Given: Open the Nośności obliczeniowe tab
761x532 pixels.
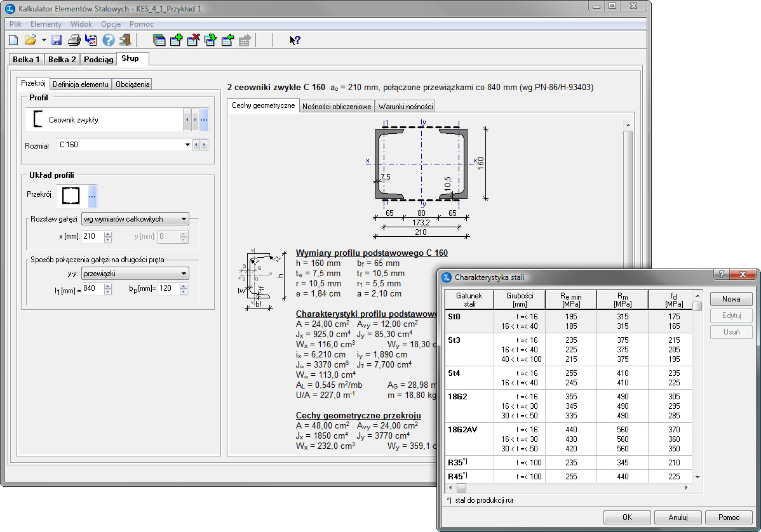Looking at the screenshot, I should (337, 106).
